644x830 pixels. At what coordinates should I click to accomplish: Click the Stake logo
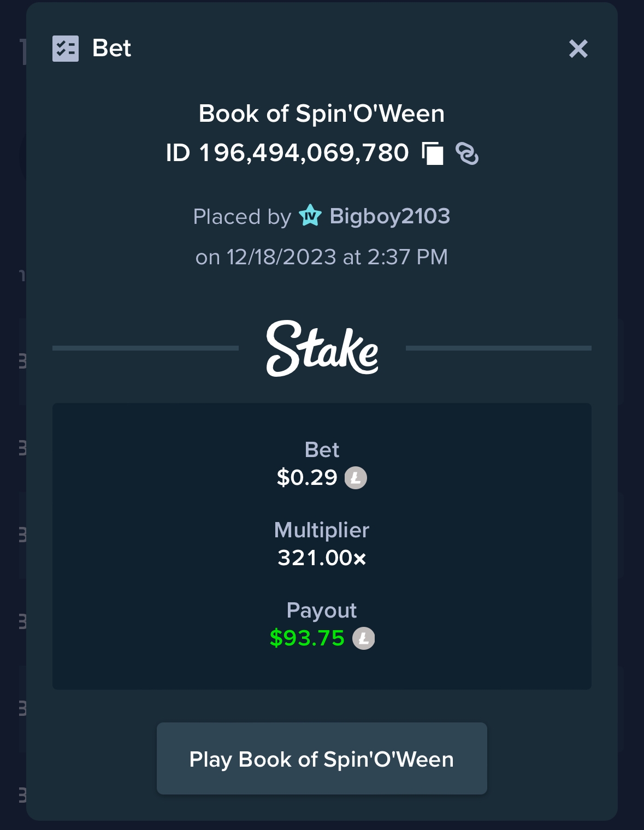[x=322, y=348]
